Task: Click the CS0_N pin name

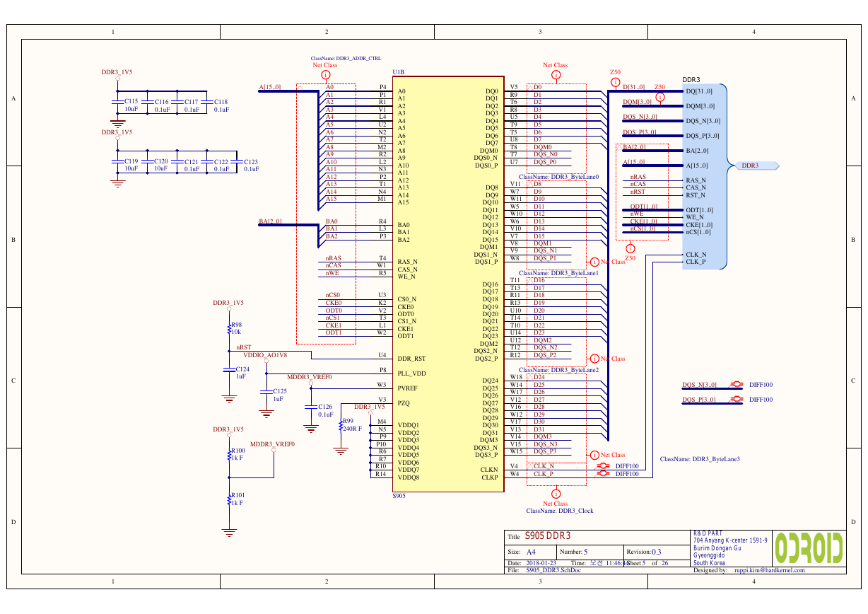Action: pos(407,299)
